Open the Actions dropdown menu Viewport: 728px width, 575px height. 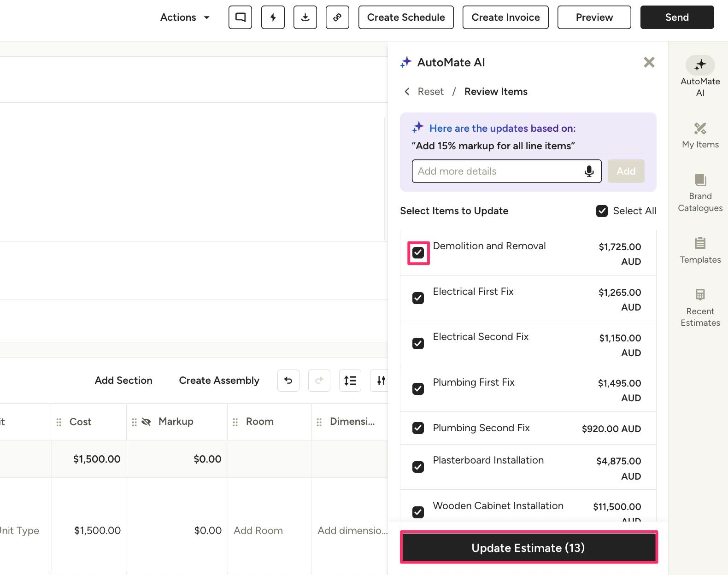tap(185, 18)
